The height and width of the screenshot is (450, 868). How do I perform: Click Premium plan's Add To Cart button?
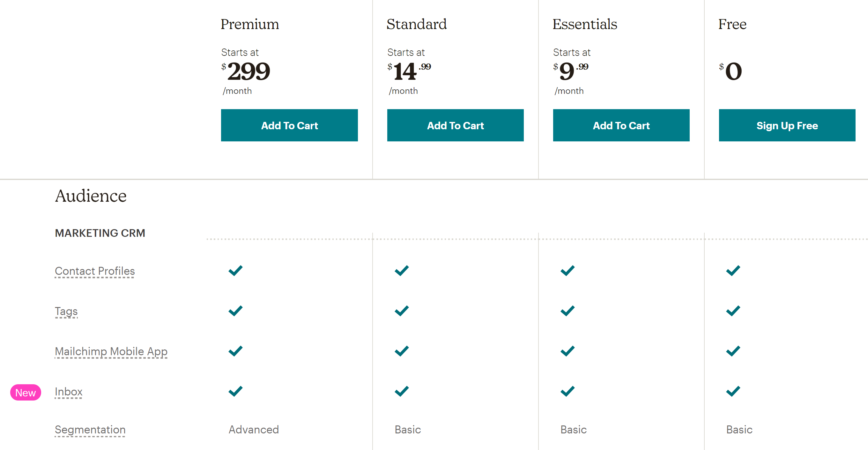click(289, 125)
